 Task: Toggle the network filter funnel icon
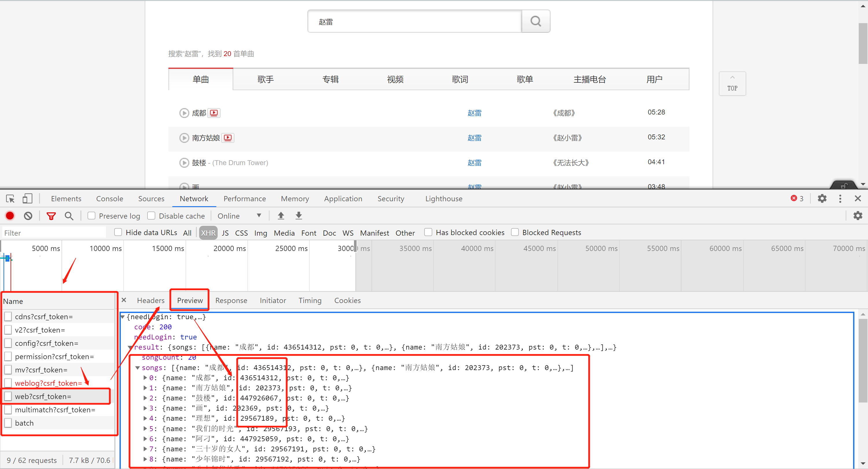(x=51, y=216)
